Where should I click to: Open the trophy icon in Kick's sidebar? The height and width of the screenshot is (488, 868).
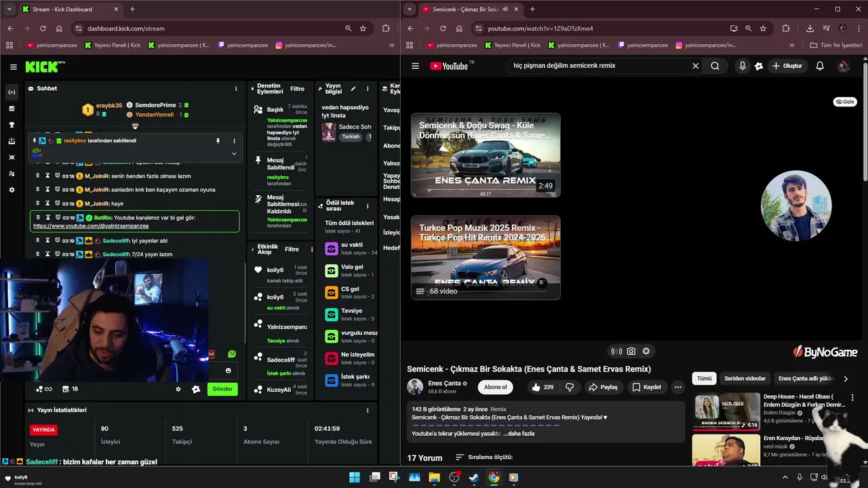click(x=12, y=125)
